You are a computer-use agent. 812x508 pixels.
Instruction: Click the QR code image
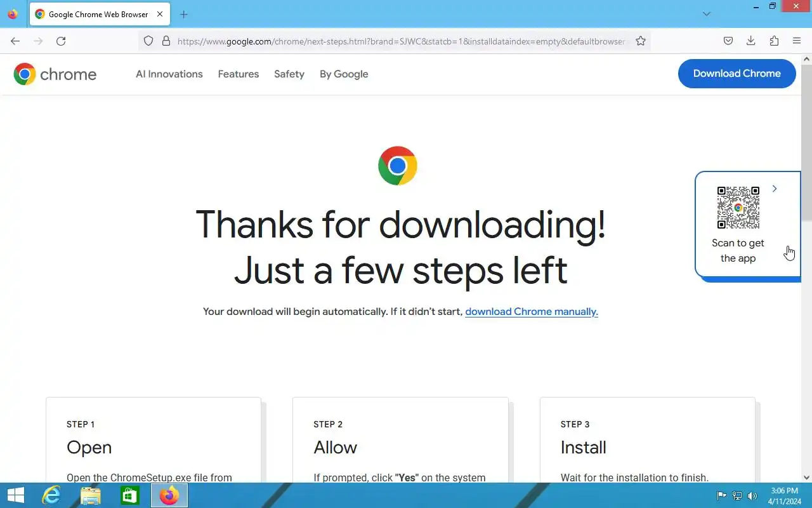[x=738, y=208]
